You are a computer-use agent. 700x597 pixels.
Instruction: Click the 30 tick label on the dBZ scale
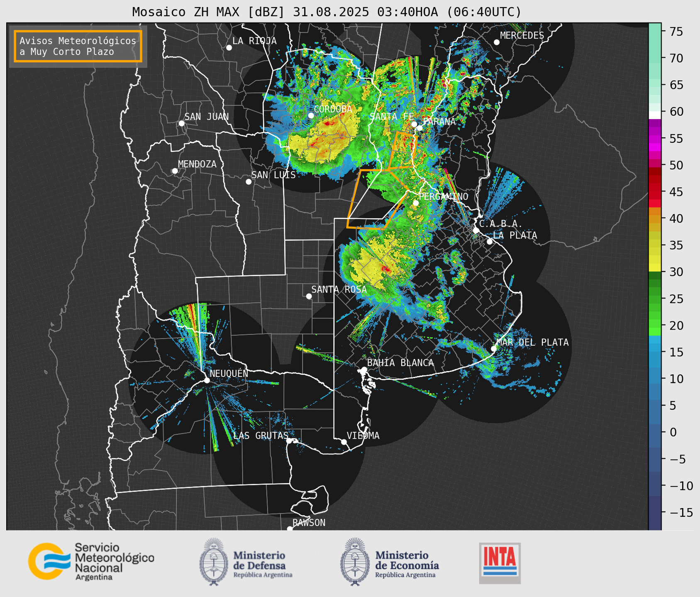(676, 272)
